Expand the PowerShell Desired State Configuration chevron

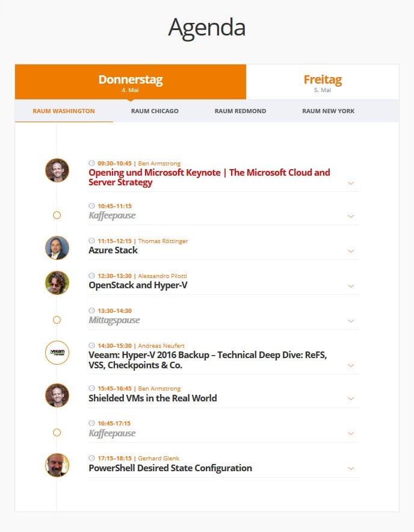[x=351, y=469]
